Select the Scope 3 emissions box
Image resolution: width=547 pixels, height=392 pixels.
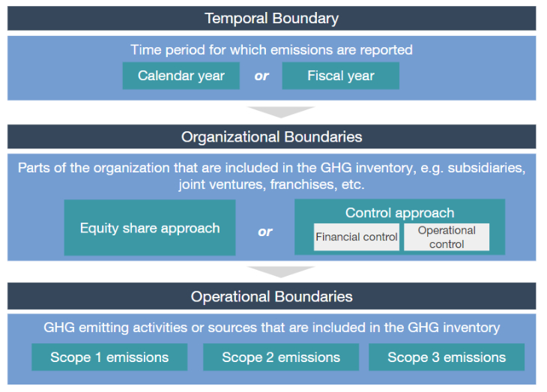pyautogui.click(x=447, y=357)
